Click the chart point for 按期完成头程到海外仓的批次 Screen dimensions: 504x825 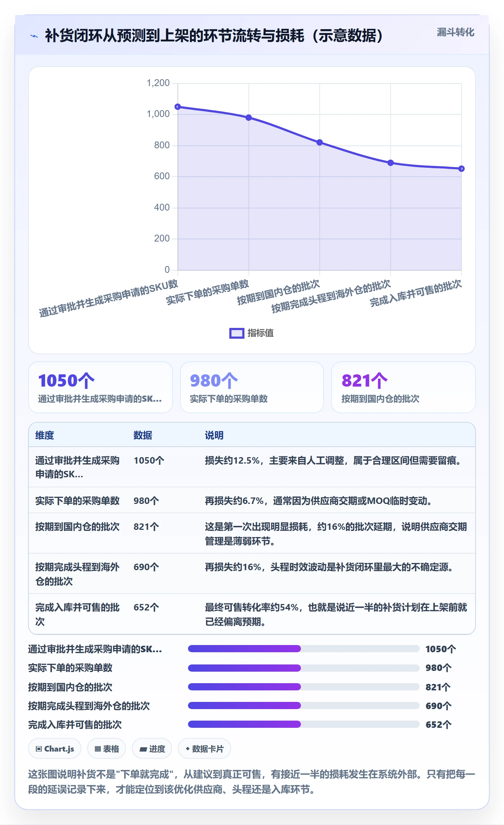pos(390,163)
